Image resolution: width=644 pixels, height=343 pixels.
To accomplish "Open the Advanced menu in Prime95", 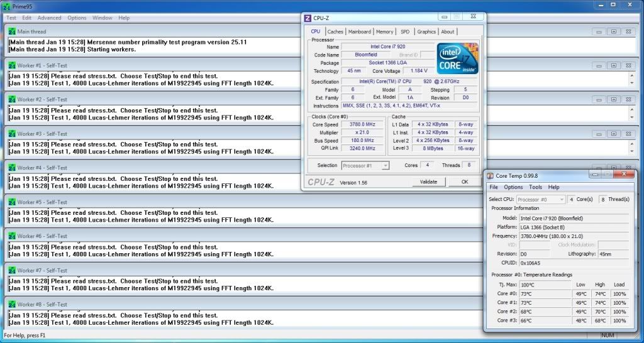I will [49, 18].
